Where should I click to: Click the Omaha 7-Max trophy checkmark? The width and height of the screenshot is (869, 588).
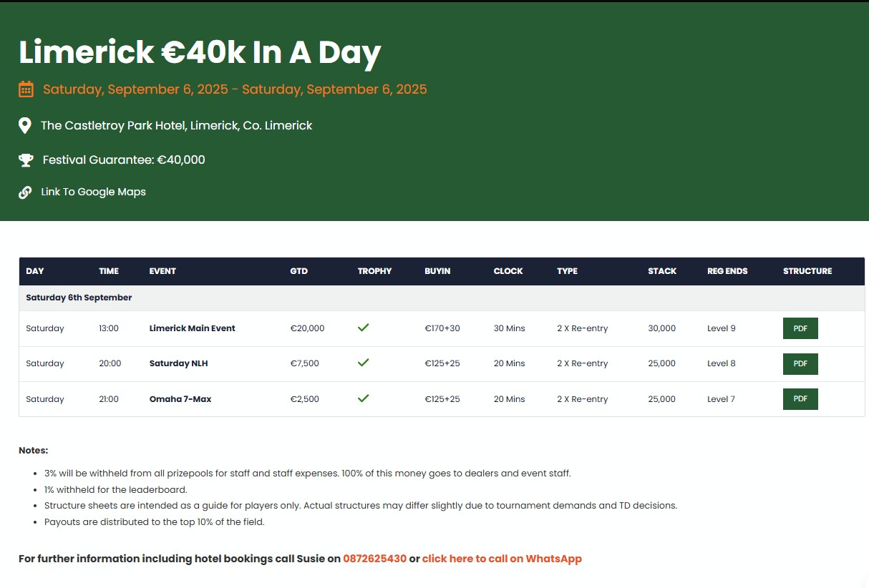[363, 398]
